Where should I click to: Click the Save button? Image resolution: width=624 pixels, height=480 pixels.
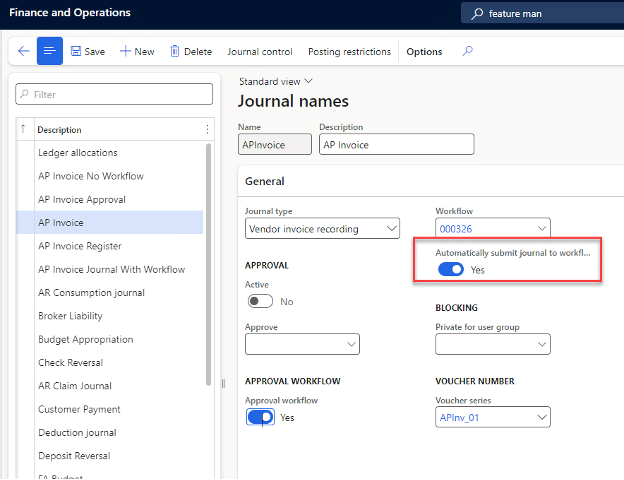click(88, 51)
